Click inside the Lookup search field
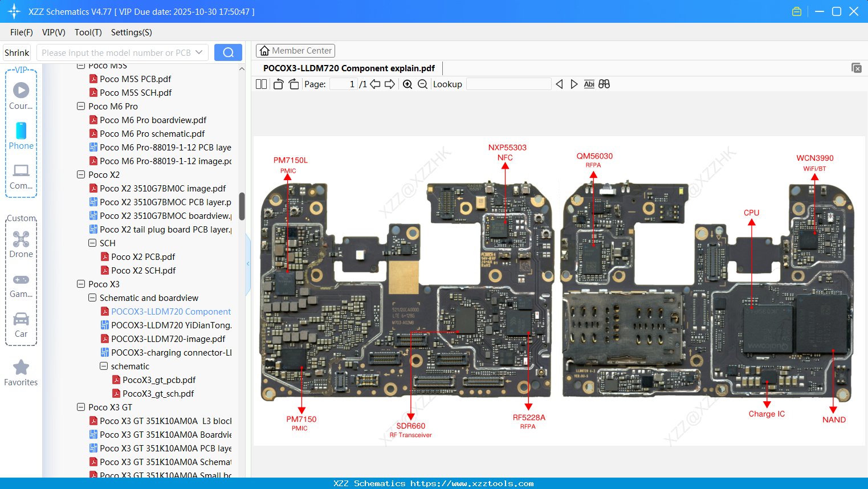 coord(508,84)
